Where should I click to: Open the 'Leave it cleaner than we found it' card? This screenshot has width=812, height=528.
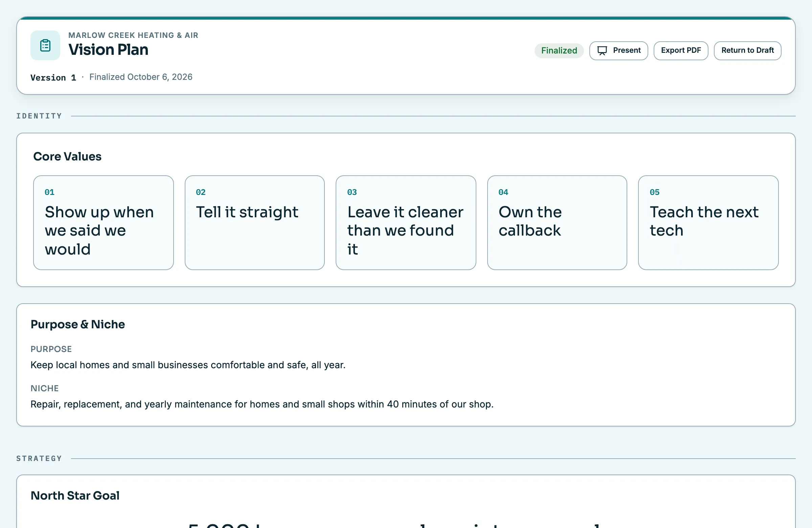point(406,222)
